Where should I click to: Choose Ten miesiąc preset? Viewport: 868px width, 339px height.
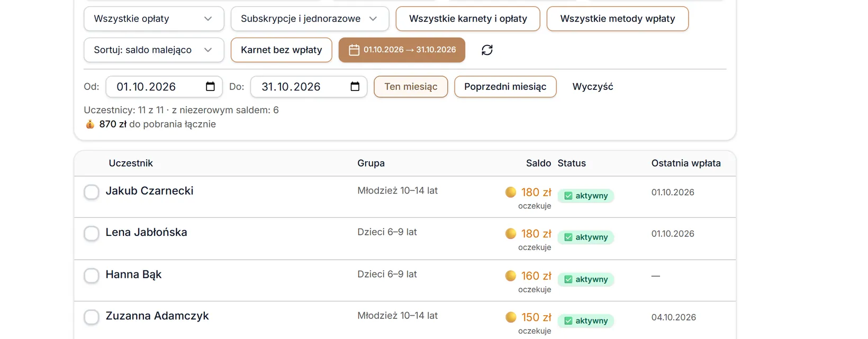(411, 87)
